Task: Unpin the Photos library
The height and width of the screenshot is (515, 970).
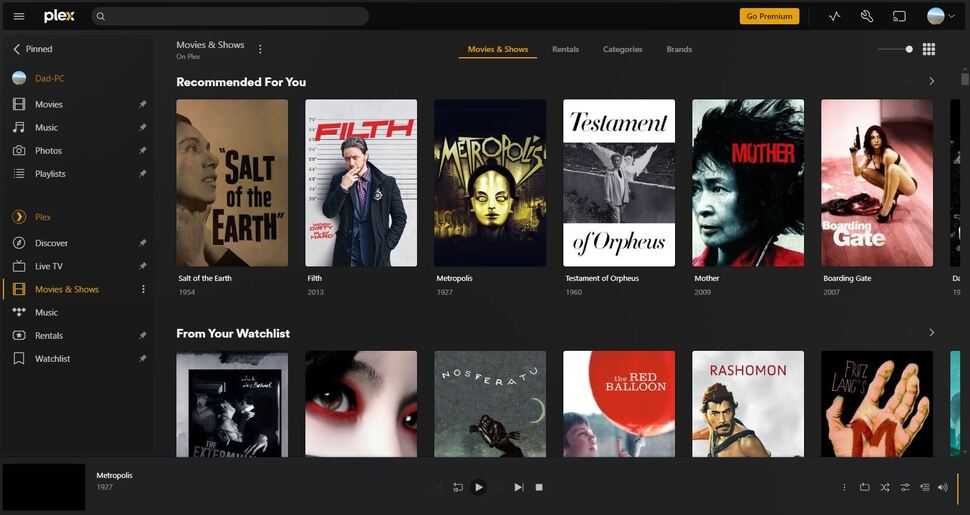Action: (143, 150)
